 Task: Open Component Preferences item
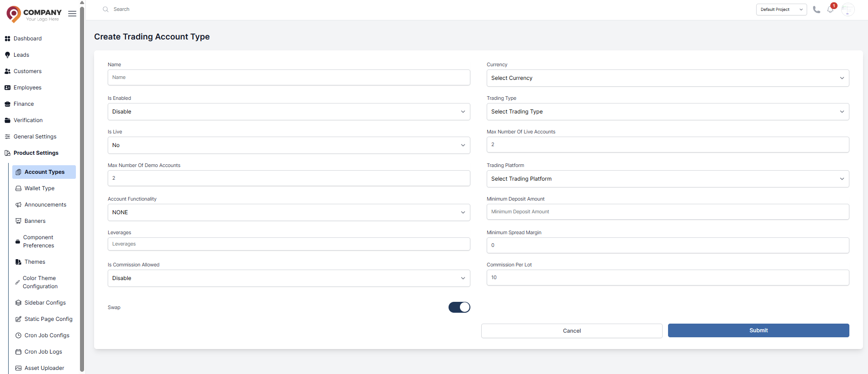[39, 241]
